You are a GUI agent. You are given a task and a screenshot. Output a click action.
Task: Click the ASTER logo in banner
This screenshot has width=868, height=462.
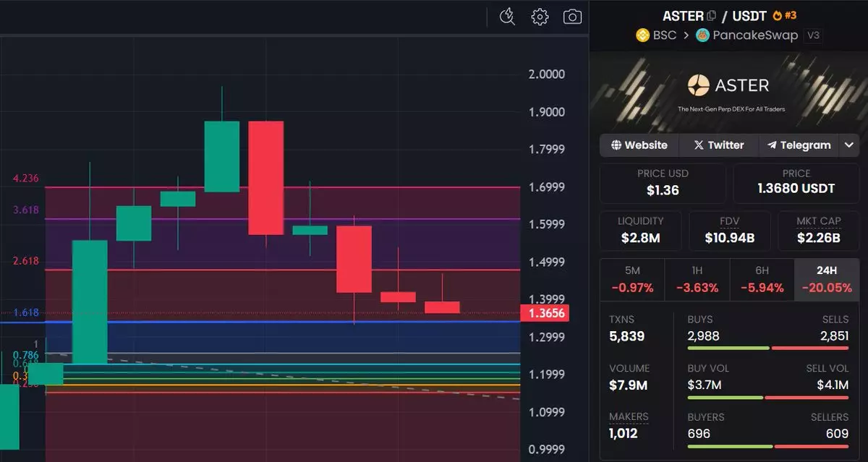(699, 86)
